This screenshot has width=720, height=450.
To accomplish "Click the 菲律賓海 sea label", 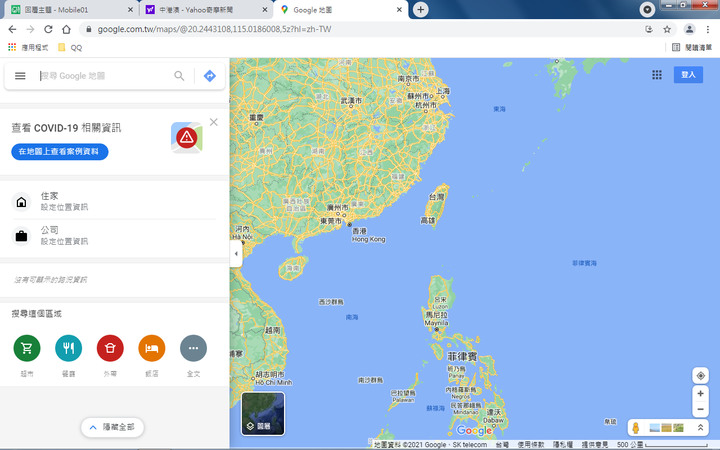I will 584,263.
